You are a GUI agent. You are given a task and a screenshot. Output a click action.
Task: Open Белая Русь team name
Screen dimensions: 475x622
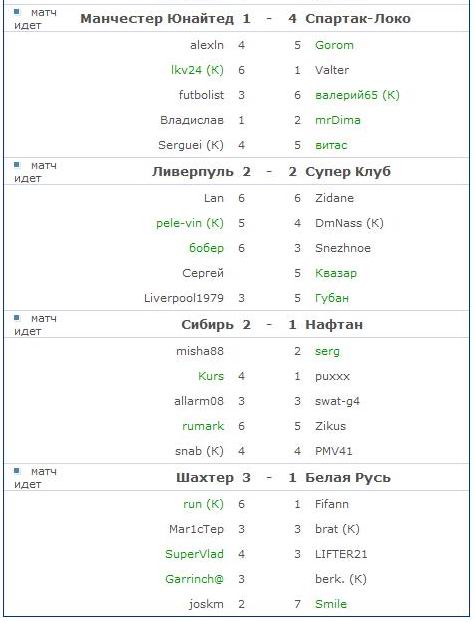point(348,478)
